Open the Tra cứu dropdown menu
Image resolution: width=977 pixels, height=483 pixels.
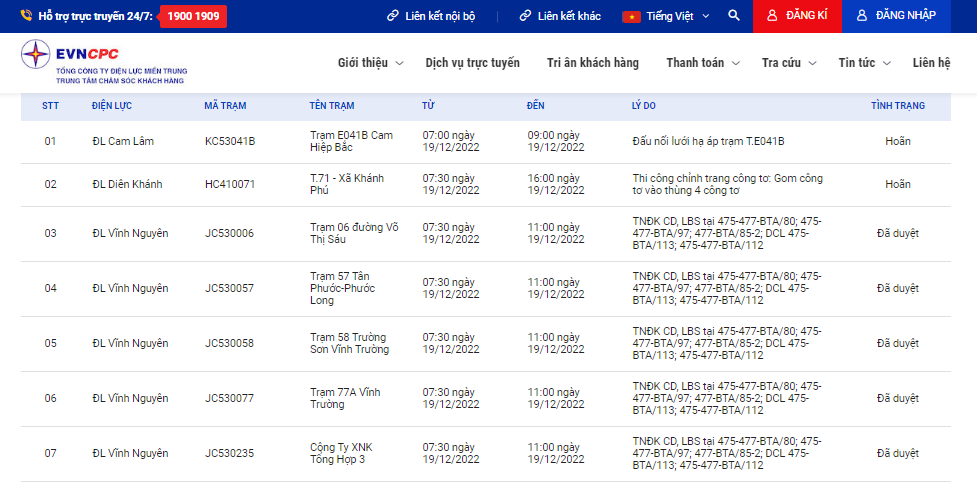(x=788, y=63)
